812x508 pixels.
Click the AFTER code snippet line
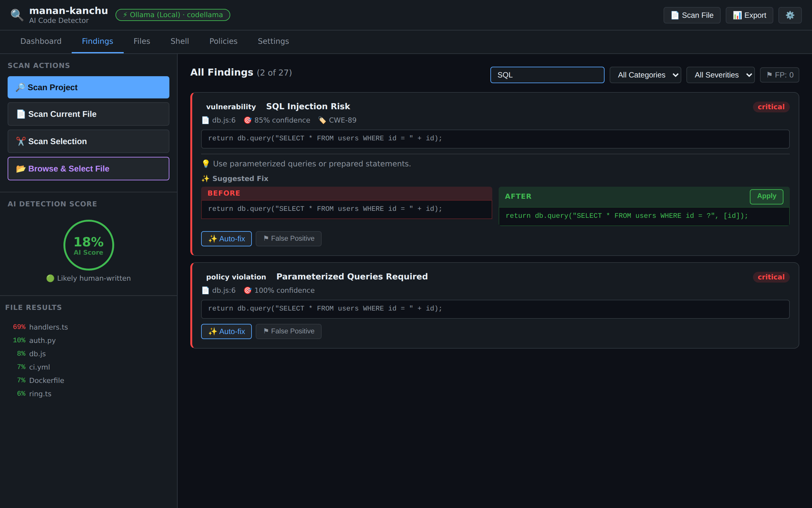(627, 216)
